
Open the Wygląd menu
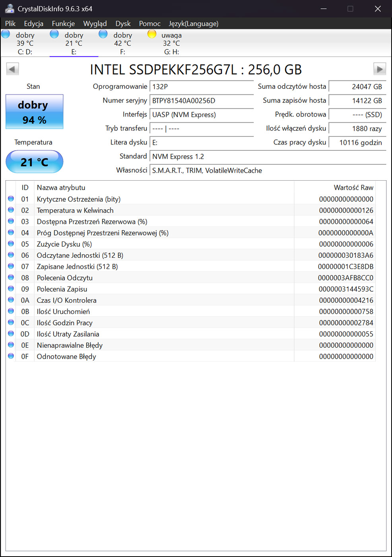click(95, 23)
